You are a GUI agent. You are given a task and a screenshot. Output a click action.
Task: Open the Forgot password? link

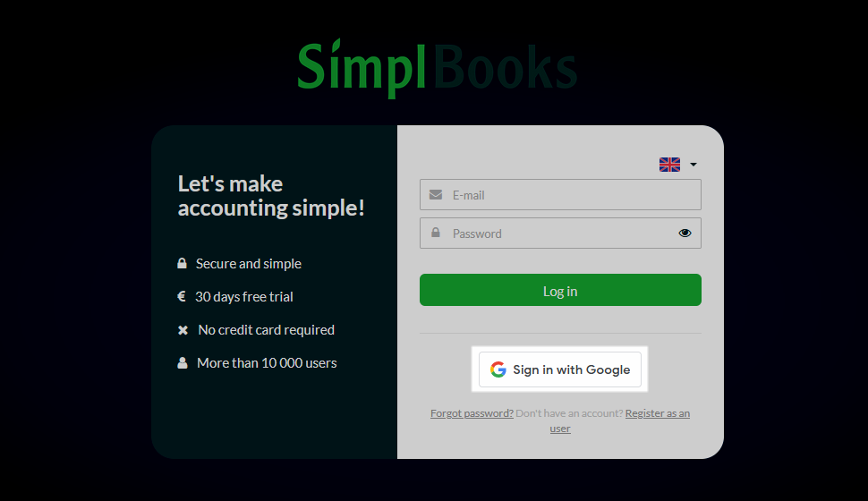pos(472,413)
